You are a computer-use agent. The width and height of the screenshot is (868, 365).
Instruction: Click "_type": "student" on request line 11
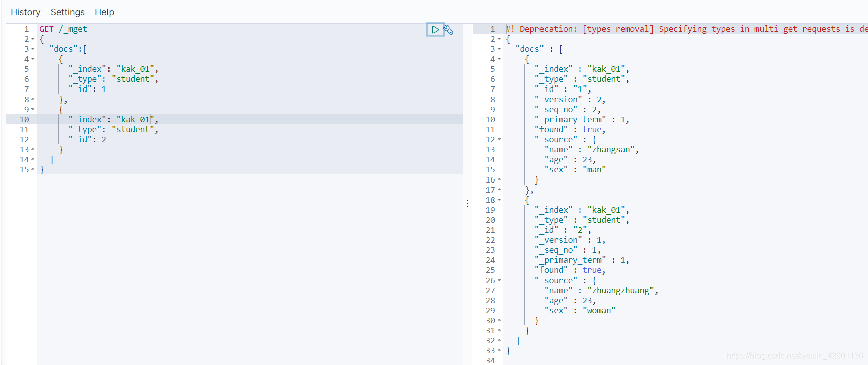coord(114,130)
